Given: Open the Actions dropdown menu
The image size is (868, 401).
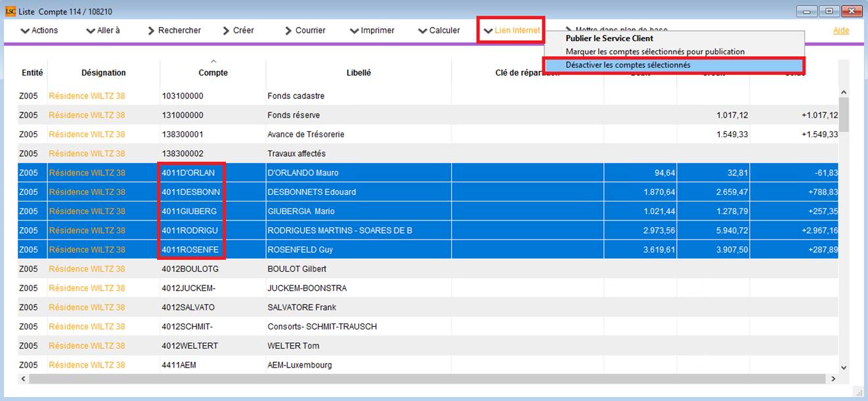Looking at the screenshot, I should (x=39, y=30).
